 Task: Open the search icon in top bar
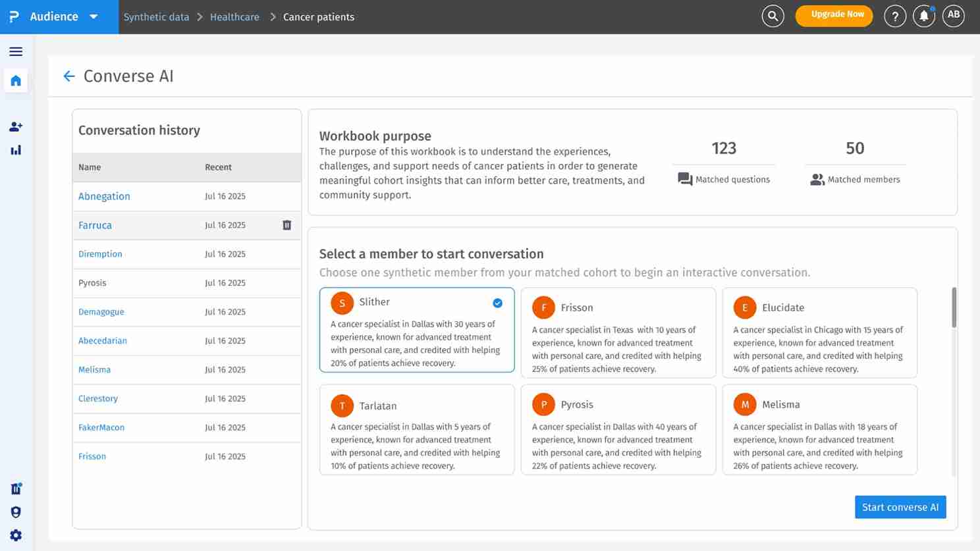coord(773,16)
